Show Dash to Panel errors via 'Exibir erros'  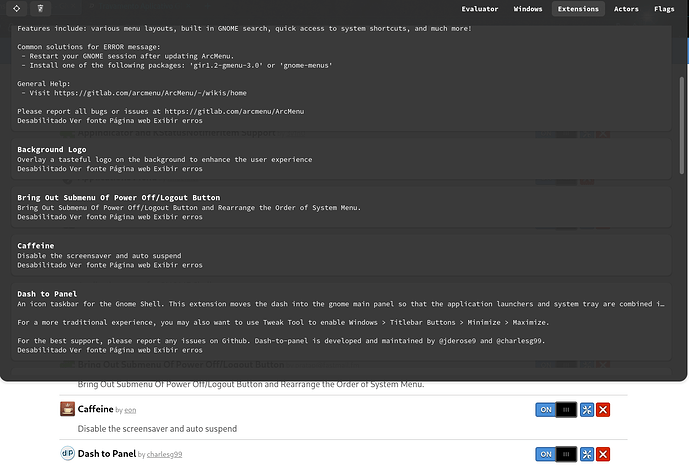click(178, 350)
